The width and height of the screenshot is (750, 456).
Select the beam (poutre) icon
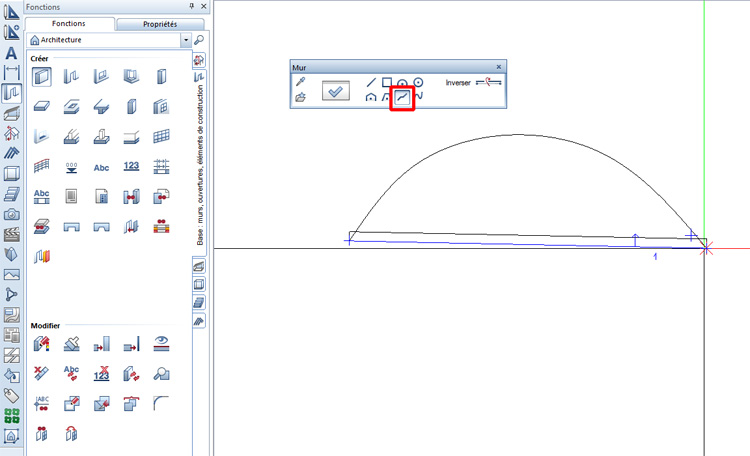tap(101, 106)
